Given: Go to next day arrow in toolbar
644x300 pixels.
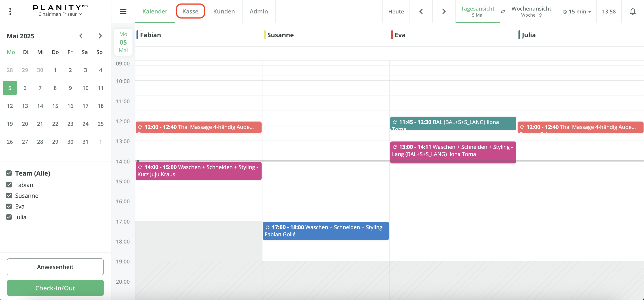Looking at the screenshot, I should pos(444,11).
